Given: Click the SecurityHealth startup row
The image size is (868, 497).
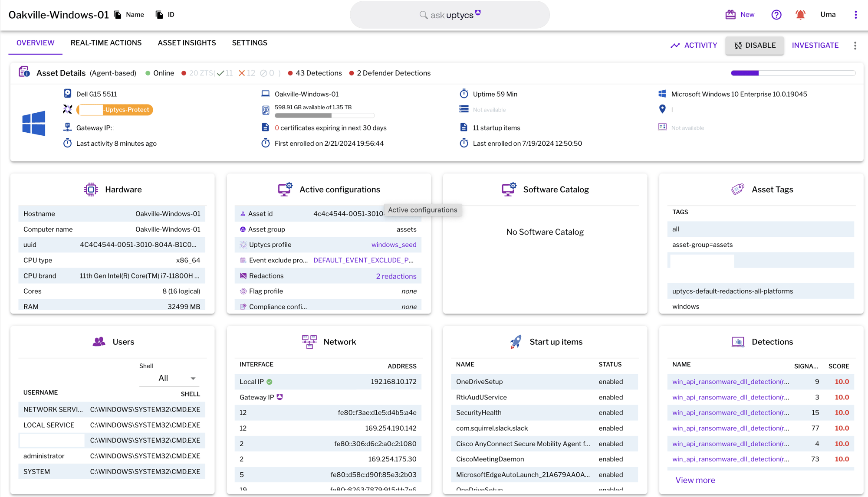Looking at the screenshot, I should (544, 412).
